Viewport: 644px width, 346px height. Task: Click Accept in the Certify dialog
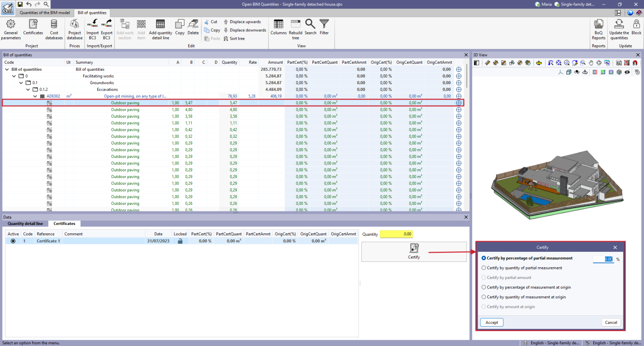492,323
